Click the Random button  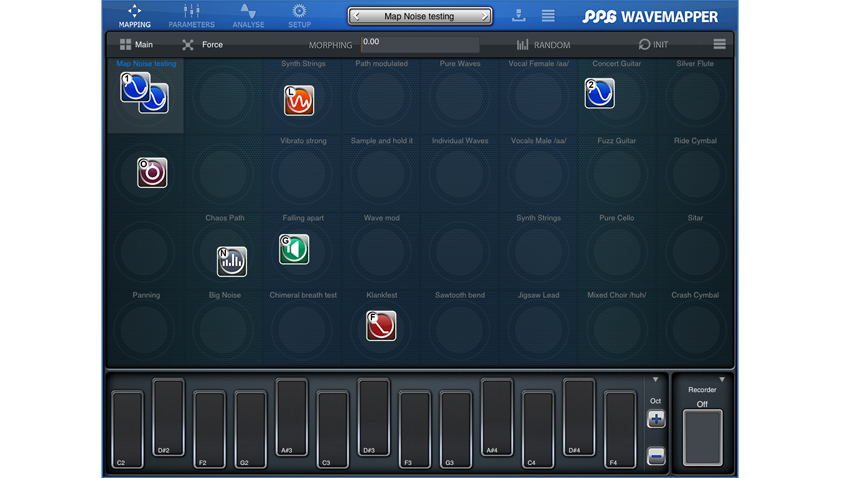[x=543, y=44]
